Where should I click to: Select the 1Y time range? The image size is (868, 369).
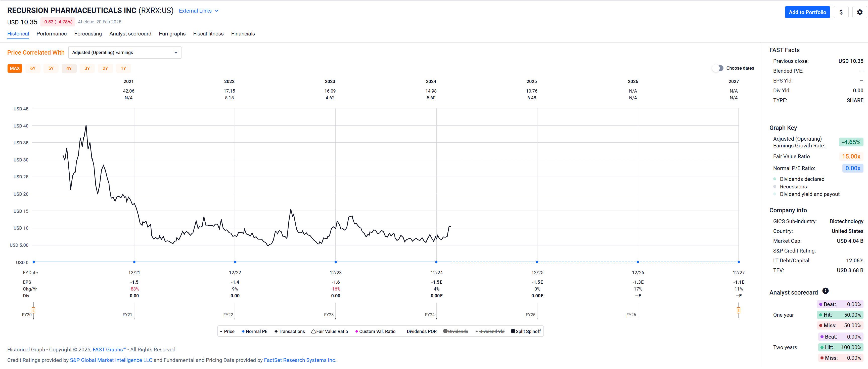click(x=124, y=68)
